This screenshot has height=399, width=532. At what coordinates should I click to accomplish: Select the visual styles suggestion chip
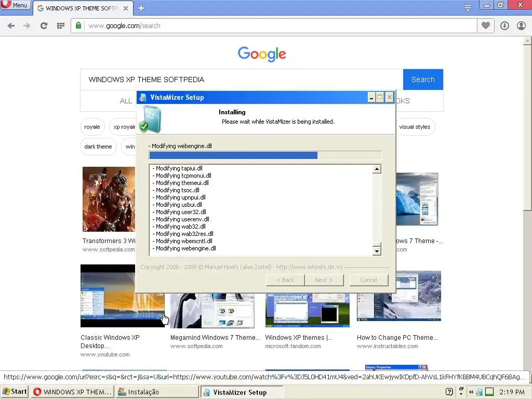(415, 127)
